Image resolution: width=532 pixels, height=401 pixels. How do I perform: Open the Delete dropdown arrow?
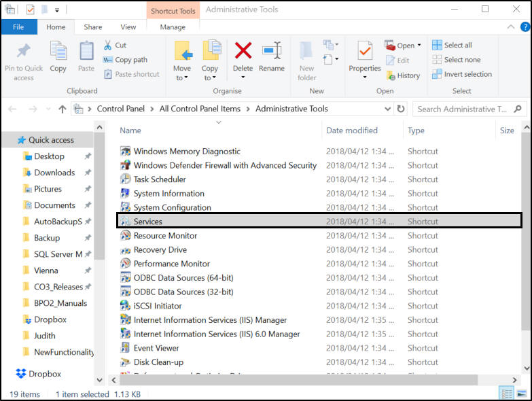pos(243,77)
